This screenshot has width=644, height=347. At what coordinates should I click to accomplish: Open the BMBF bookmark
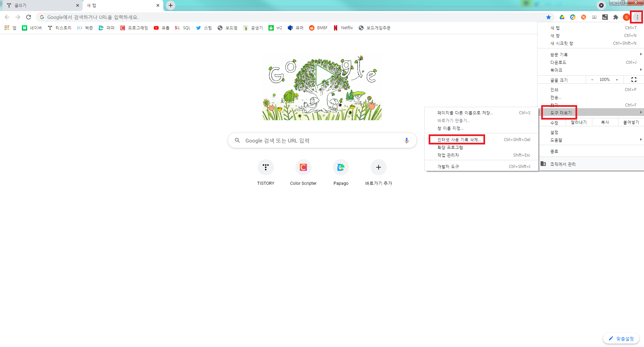[318, 28]
